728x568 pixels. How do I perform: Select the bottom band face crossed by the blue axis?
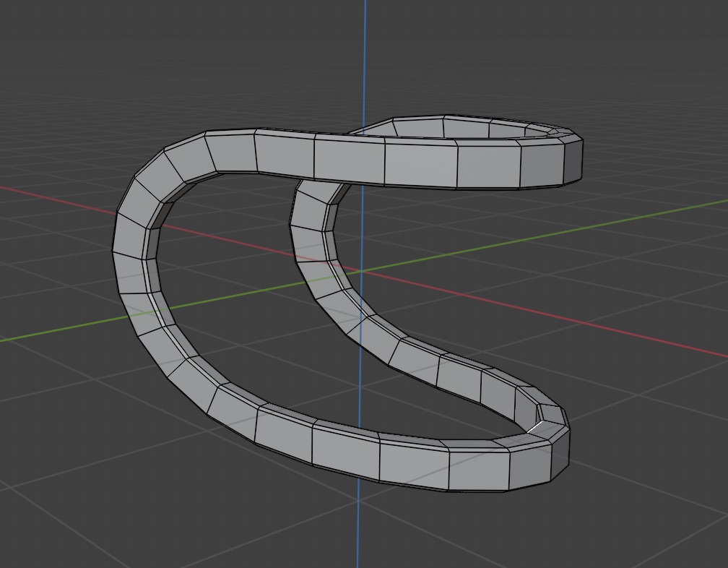345,452
